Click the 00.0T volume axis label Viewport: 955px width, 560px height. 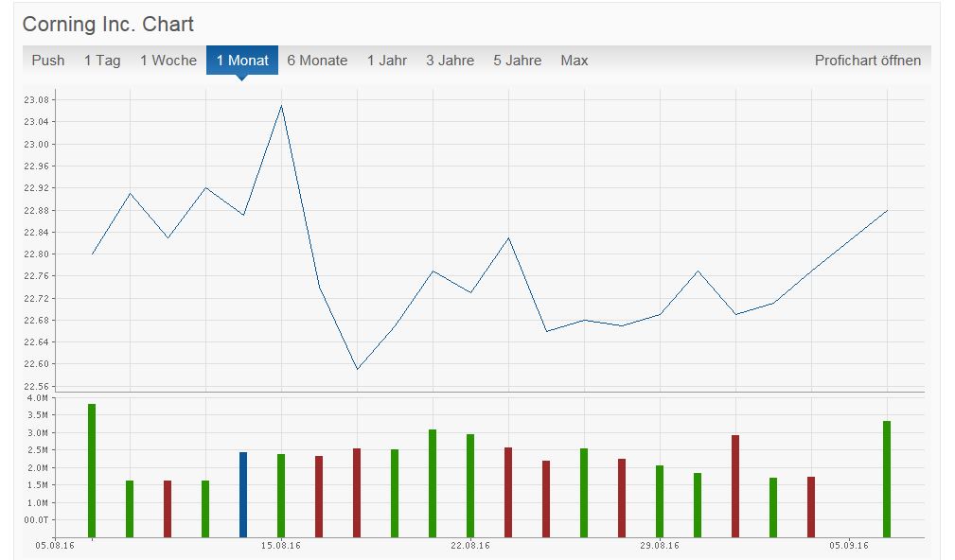tap(36, 520)
